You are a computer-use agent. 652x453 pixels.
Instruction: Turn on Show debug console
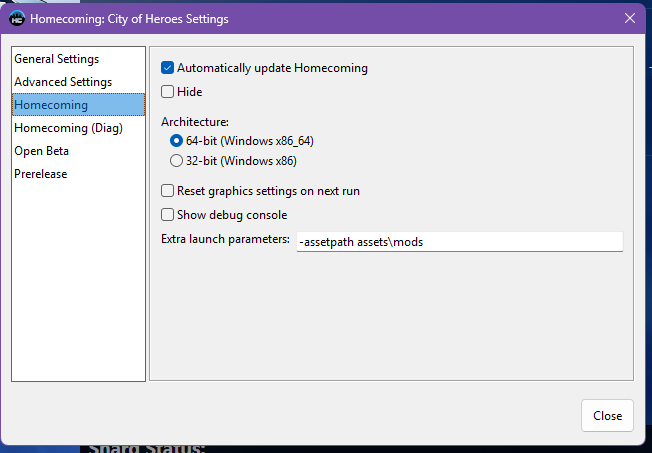[168, 215]
